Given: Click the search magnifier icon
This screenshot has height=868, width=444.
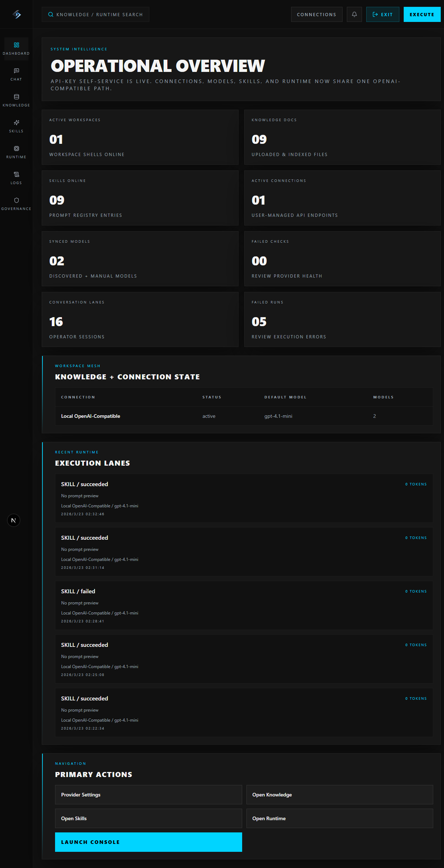Looking at the screenshot, I should pyautogui.click(x=51, y=14).
